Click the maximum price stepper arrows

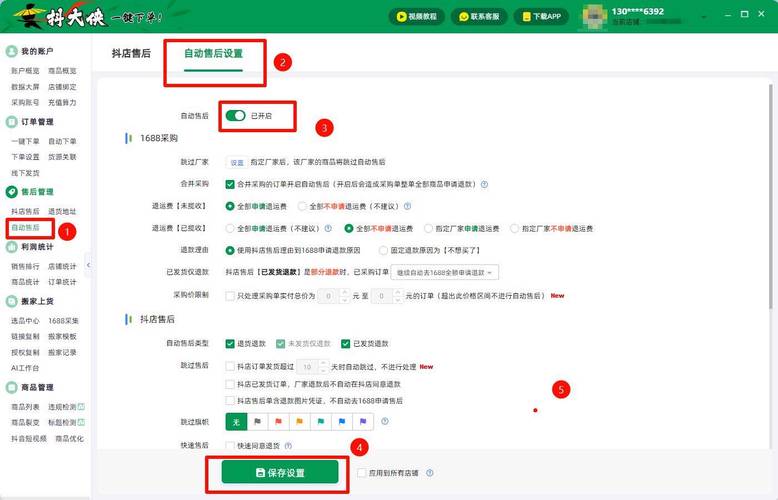(x=397, y=296)
